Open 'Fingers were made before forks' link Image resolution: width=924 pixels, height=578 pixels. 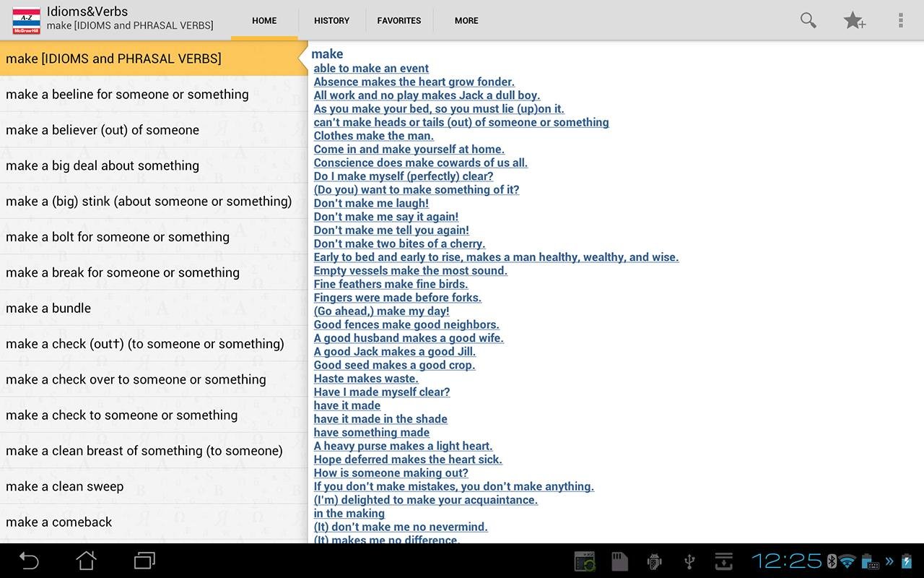(x=398, y=298)
